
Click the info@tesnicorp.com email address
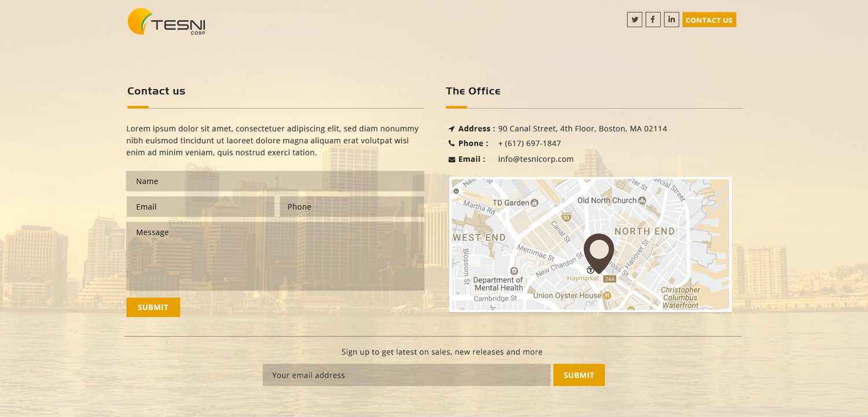pyautogui.click(x=536, y=159)
